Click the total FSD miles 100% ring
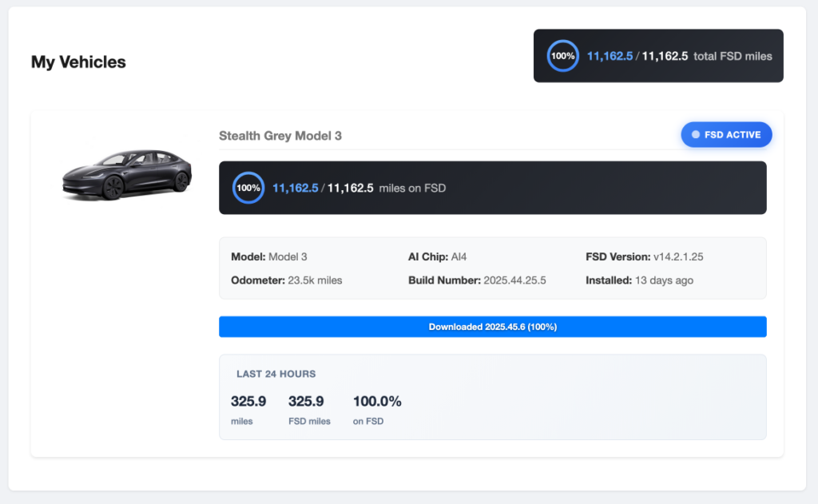 click(562, 56)
